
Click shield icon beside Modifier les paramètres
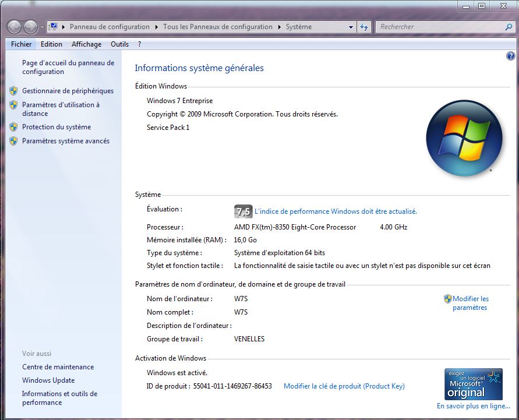447,299
